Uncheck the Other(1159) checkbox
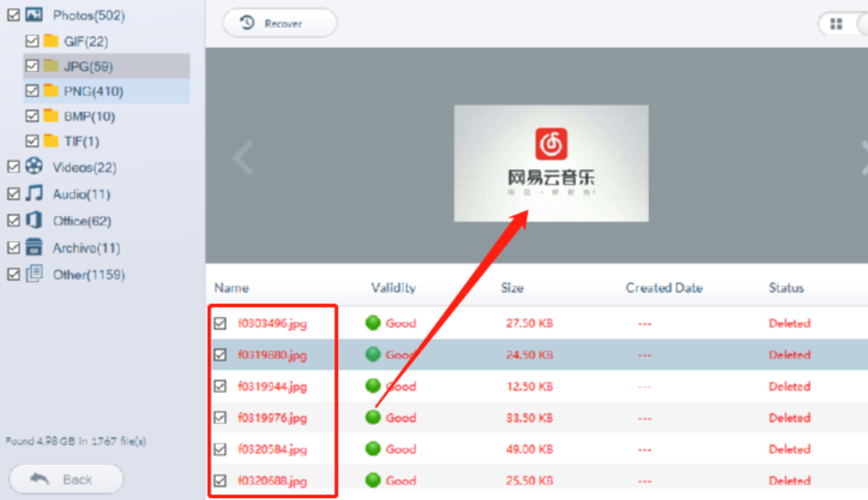This screenshot has height=500, width=868. point(13,274)
